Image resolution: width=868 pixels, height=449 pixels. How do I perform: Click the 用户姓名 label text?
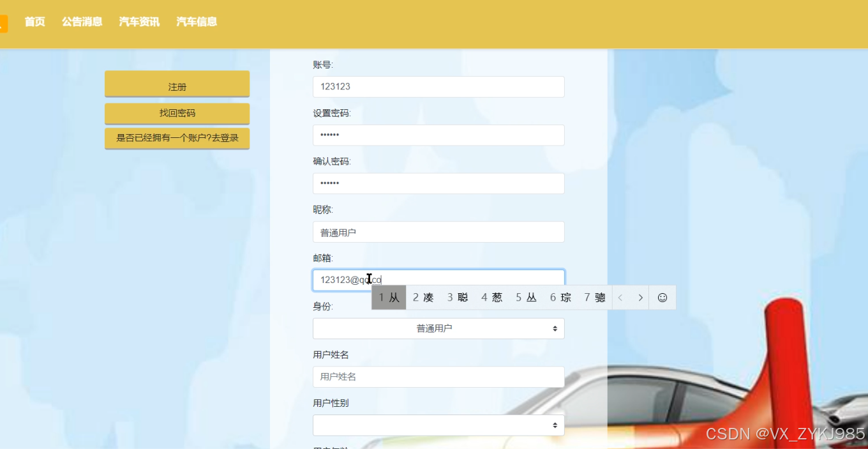331,354
